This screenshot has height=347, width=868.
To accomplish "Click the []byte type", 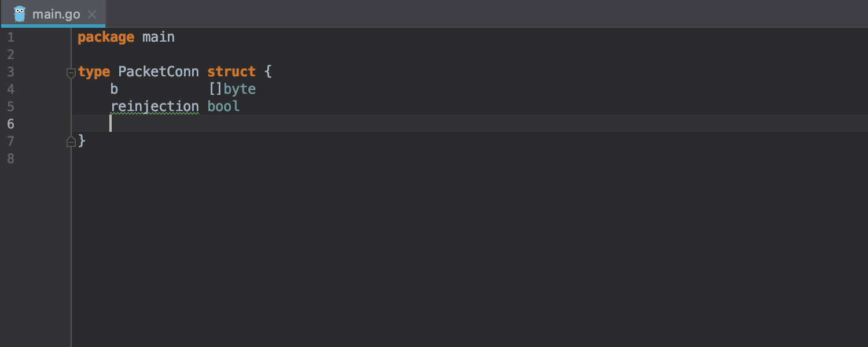I will pos(232,89).
